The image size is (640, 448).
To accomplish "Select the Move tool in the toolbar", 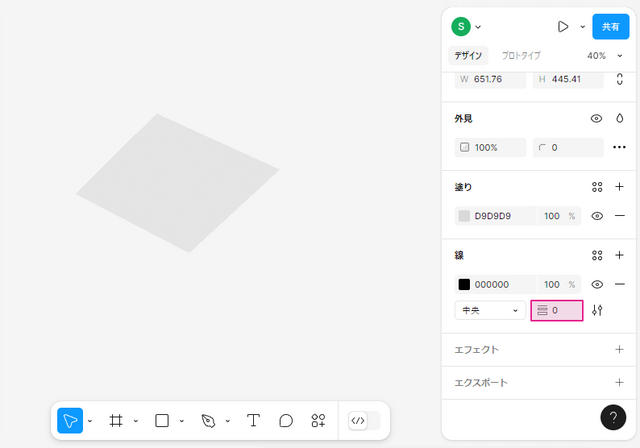I will point(70,421).
